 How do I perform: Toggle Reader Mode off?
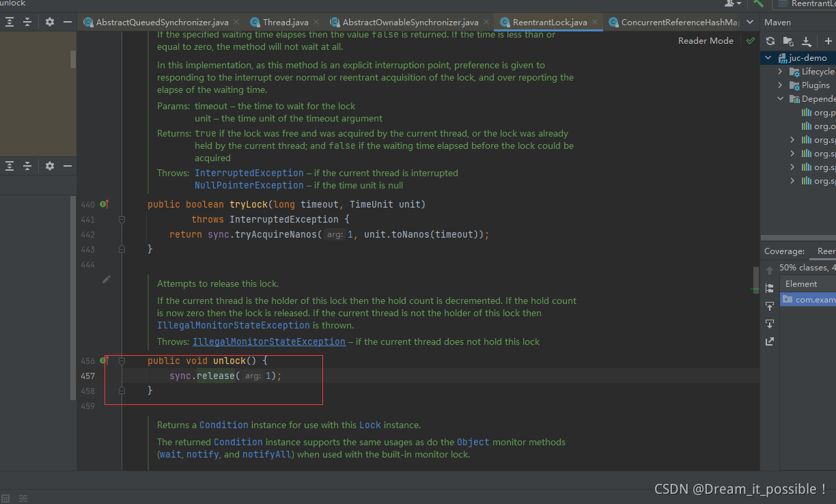coord(706,40)
